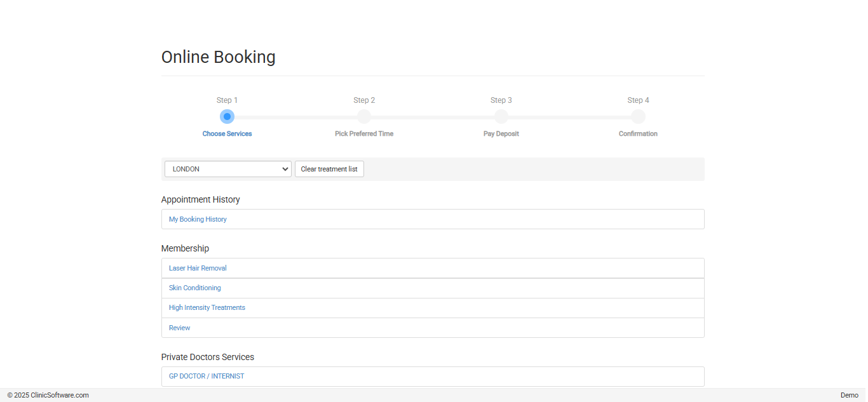This screenshot has height=402, width=868.
Task: Expand the clinic location selector arrow
Action: tap(285, 169)
